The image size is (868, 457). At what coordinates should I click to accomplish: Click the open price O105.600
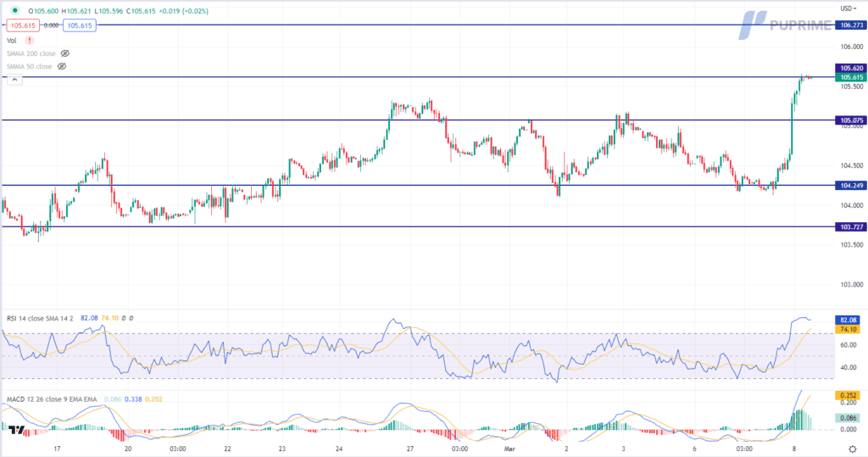click(42, 11)
